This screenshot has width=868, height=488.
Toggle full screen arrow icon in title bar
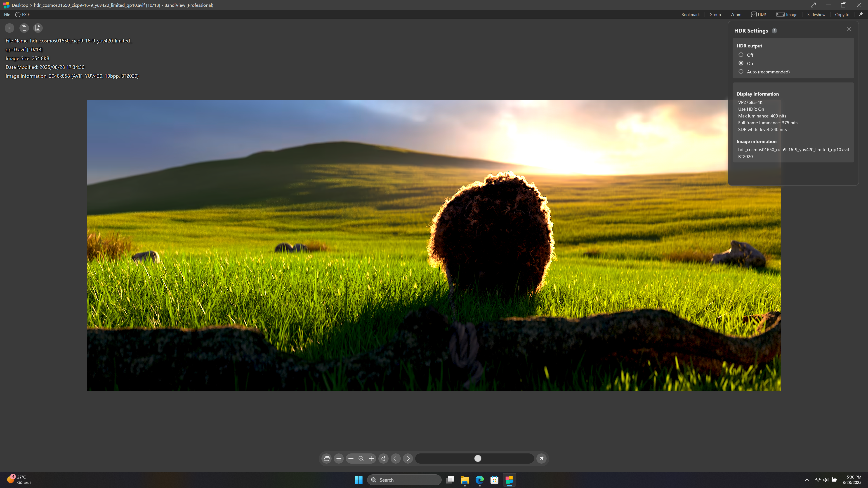[x=813, y=5]
